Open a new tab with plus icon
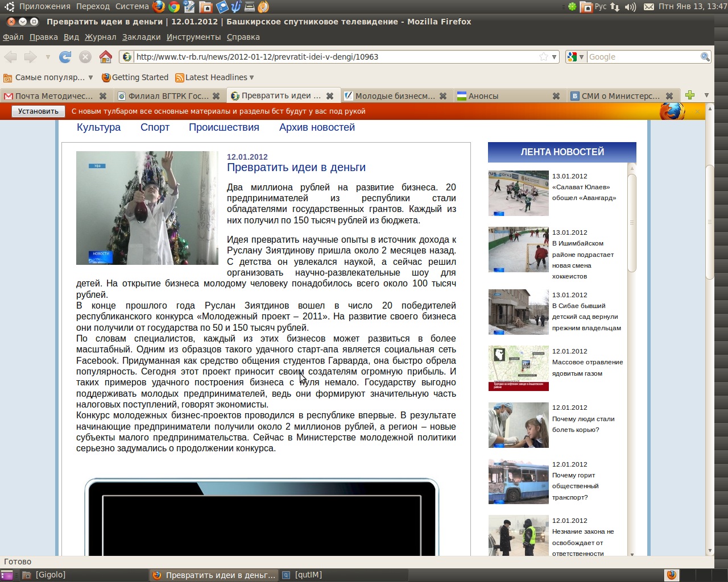The image size is (728, 582). pyautogui.click(x=690, y=95)
